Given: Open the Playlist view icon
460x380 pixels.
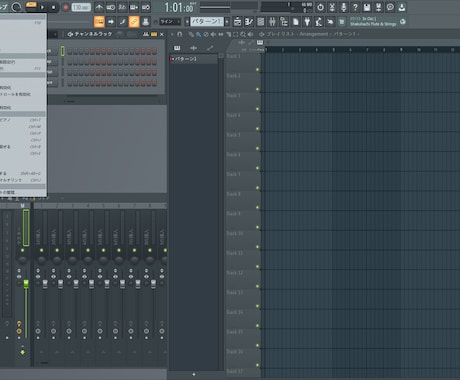Looking at the screenshot, I should click(237, 22).
